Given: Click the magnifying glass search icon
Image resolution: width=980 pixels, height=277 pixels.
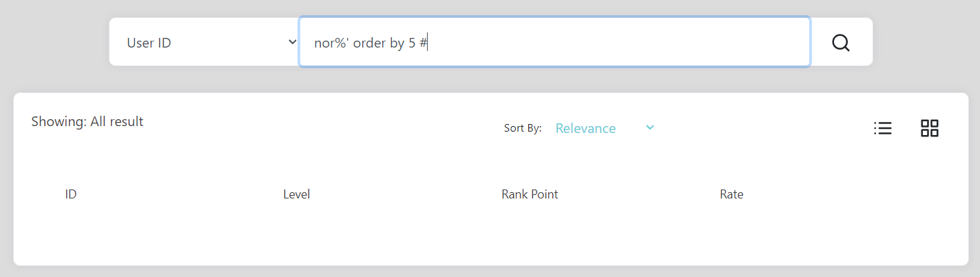Looking at the screenshot, I should coord(840,43).
